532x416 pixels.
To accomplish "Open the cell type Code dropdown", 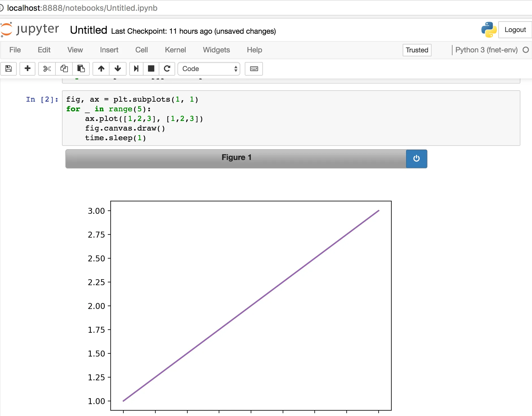I will coord(209,69).
